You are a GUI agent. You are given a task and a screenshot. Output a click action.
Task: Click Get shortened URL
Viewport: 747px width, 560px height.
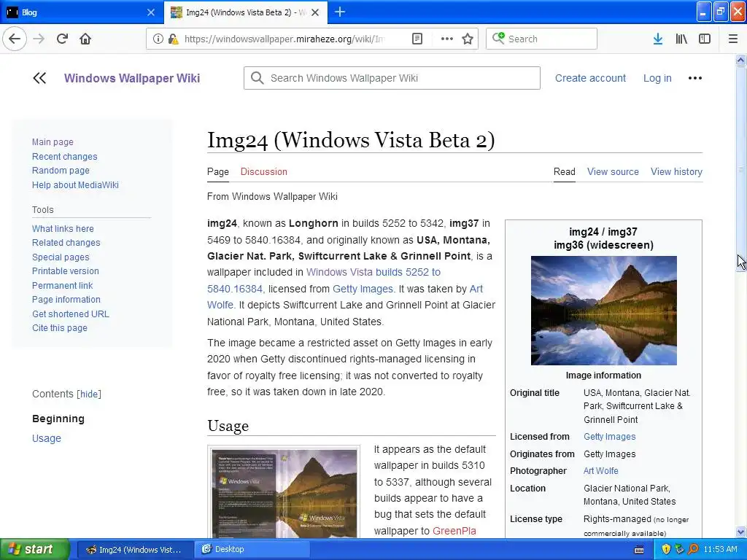pos(71,314)
